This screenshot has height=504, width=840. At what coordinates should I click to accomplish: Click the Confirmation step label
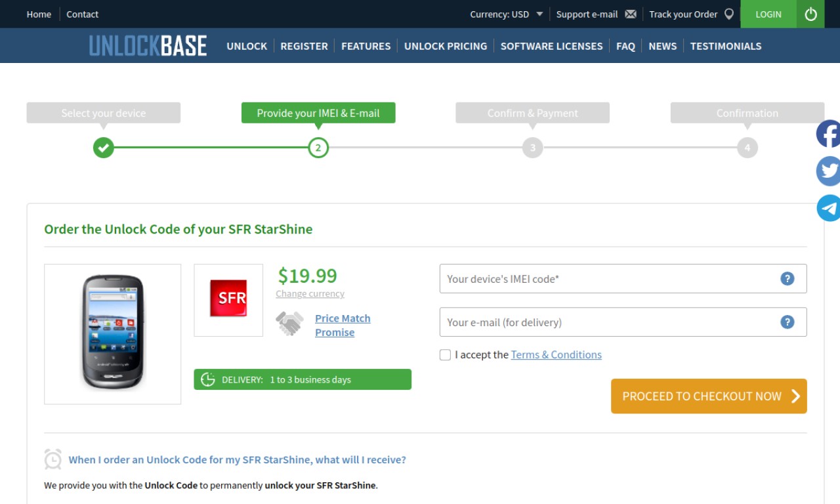[x=747, y=113]
